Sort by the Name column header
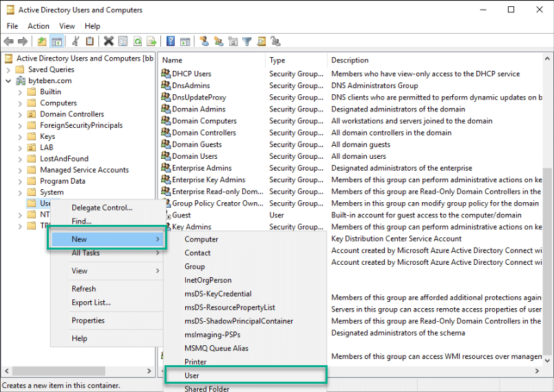The width and height of the screenshot is (554, 392). tap(212, 61)
